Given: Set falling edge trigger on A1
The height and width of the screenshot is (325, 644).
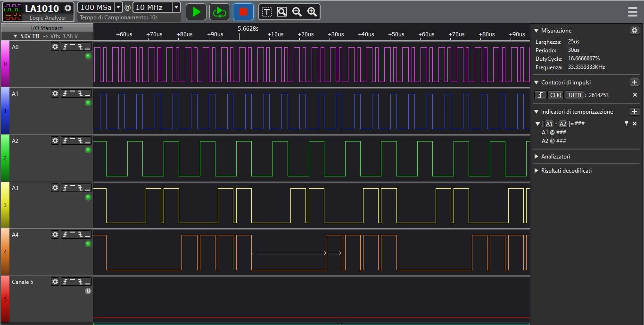Looking at the screenshot, I should (x=80, y=93).
